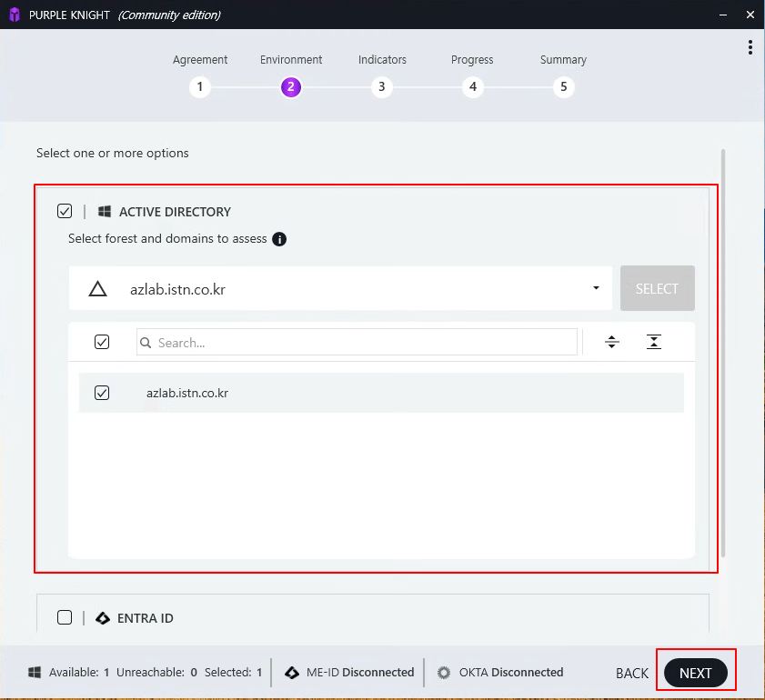Go to step 1 Agreement
This screenshot has width=765, height=700.
click(x=199, y=86)
